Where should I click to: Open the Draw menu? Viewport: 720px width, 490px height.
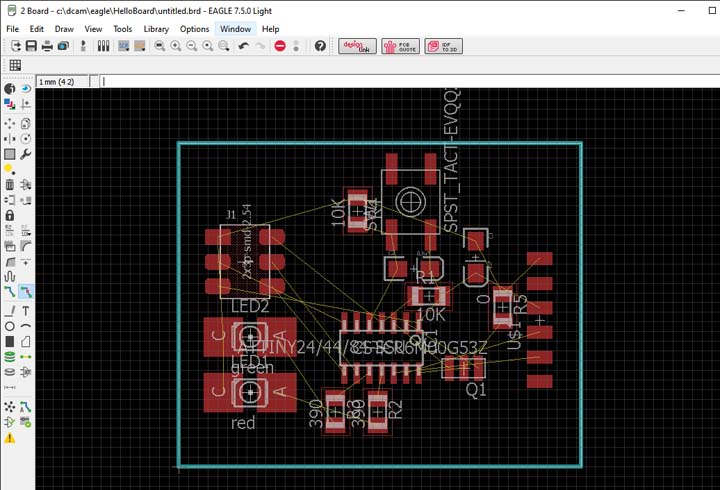coord(64,29)
